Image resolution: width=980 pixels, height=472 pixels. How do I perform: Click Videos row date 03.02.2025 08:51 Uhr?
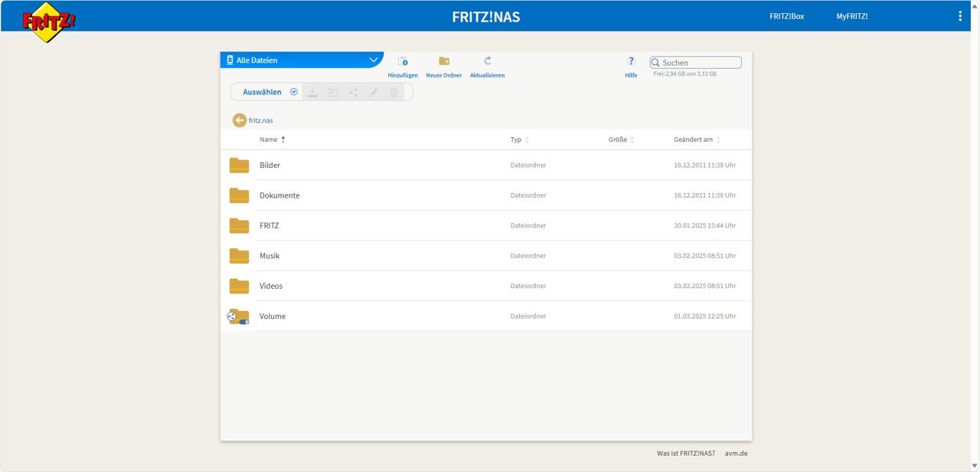point(705,286)
